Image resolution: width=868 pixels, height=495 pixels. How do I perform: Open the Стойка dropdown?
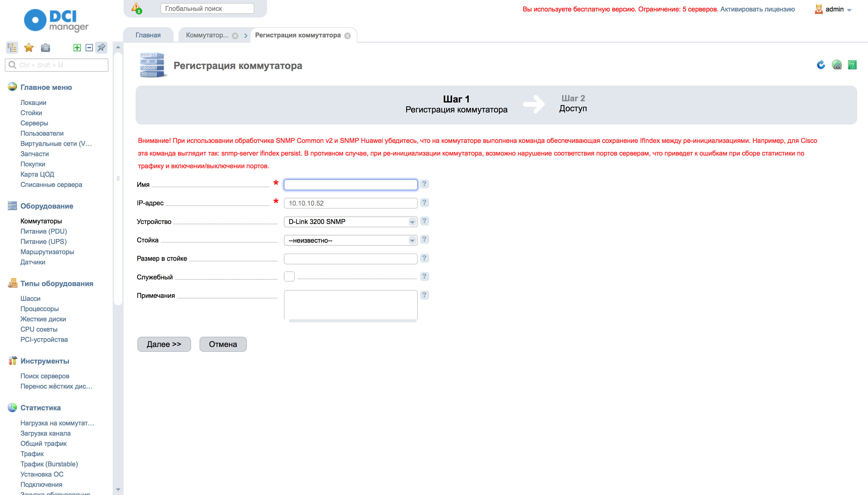click(x=351, y=240)
